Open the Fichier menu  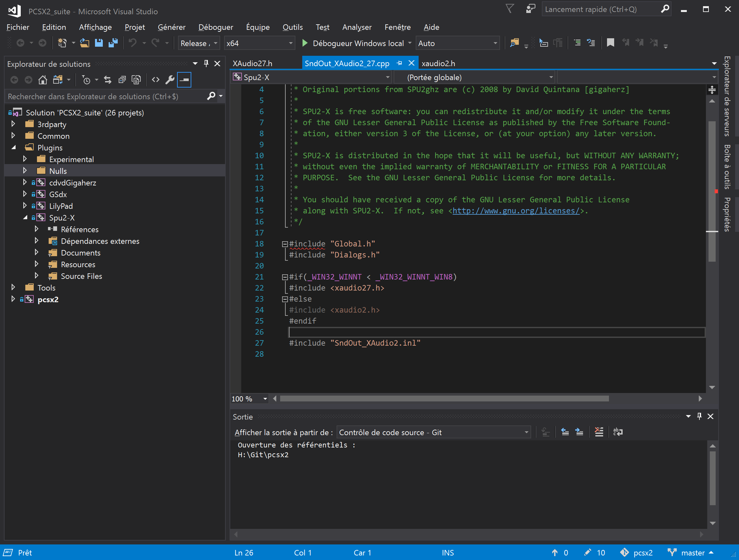click(18, 27)
